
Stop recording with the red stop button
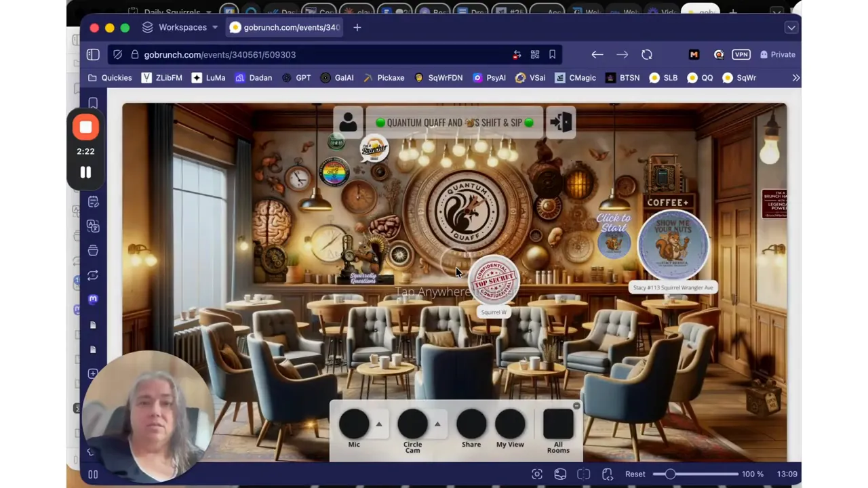coord(85,127)
